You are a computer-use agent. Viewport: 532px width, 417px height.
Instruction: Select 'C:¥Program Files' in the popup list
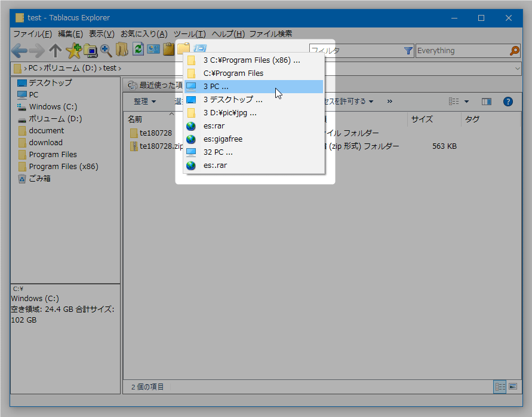pyautogui.click(x=254, y=73)
